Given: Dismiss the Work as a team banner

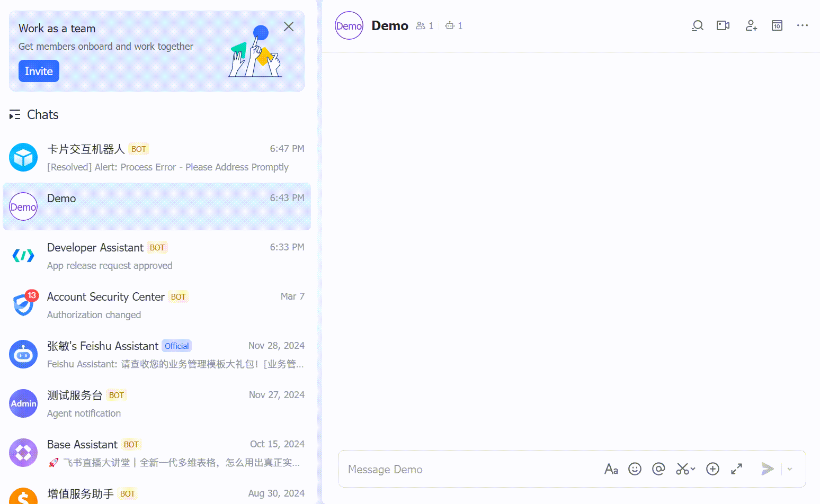Looking at the screenshot, I should click(289, 26).
